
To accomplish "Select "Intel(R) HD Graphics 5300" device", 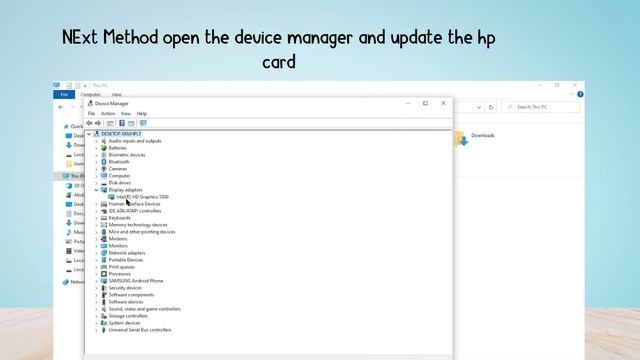I will pos(142,197).
